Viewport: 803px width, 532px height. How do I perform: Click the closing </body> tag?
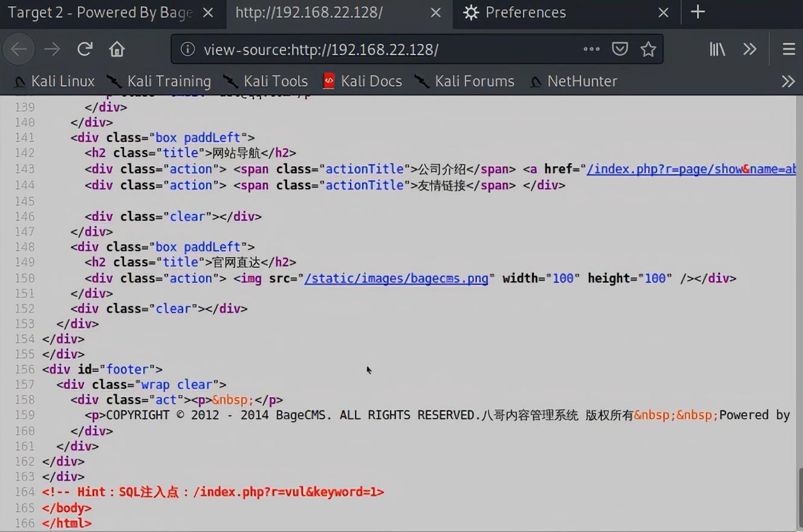click(x=67, y=508)
